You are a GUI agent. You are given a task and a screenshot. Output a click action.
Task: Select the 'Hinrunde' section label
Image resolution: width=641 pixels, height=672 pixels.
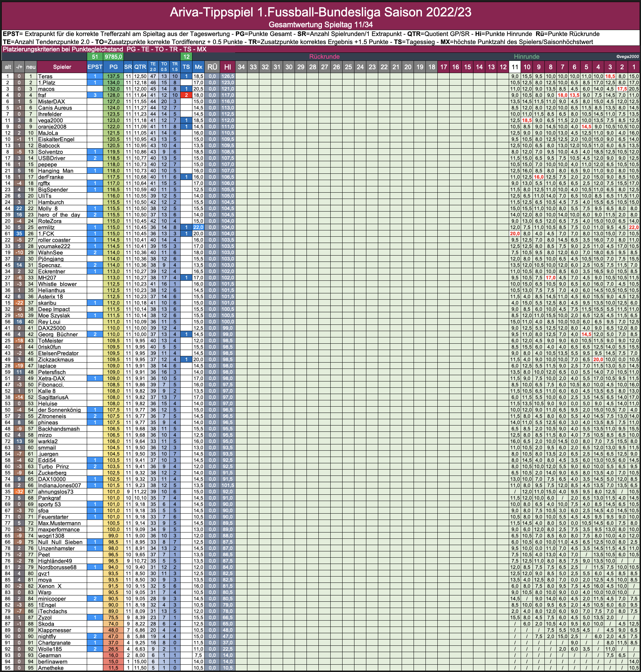point(527,57)
